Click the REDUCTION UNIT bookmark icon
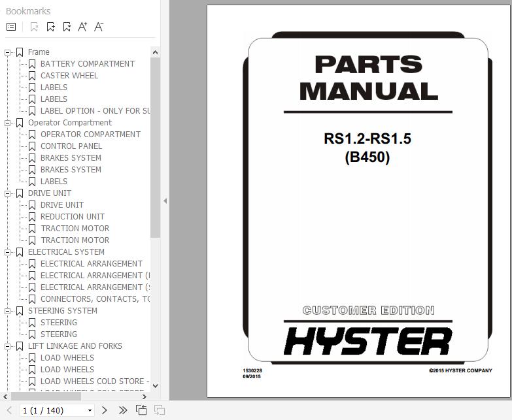The image size is (512, 420). [x=32, y=217]
